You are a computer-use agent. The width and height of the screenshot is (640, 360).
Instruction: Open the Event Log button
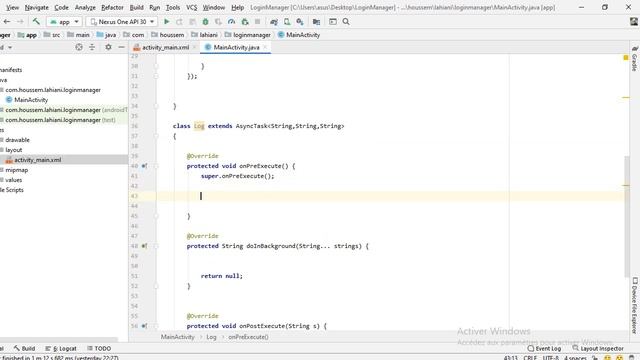click(x=544, y=349)
